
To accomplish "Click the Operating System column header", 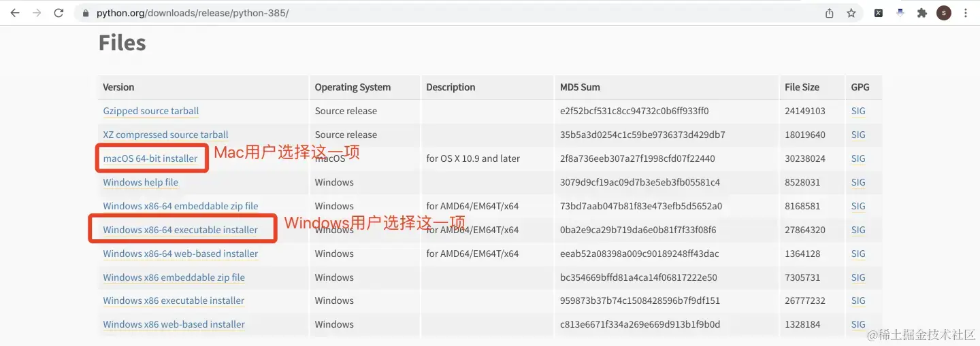I will click(x=353, y=87).
